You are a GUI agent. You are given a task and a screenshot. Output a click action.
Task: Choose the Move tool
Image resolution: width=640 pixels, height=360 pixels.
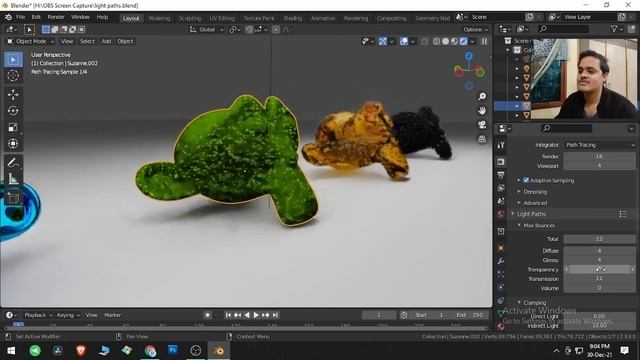click(13, 94)
